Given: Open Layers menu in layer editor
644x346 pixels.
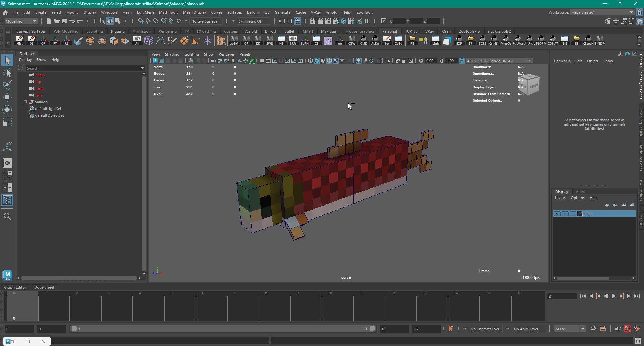Looking at the screenshot, I should click(560, 198).
